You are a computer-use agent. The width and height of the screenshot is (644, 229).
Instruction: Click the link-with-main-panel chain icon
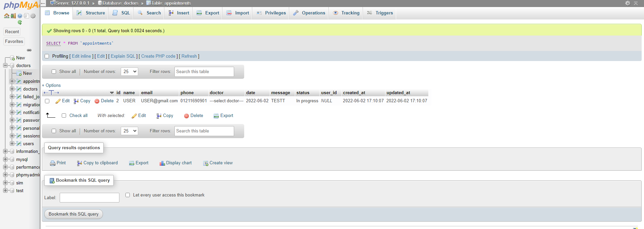point(29,50)
